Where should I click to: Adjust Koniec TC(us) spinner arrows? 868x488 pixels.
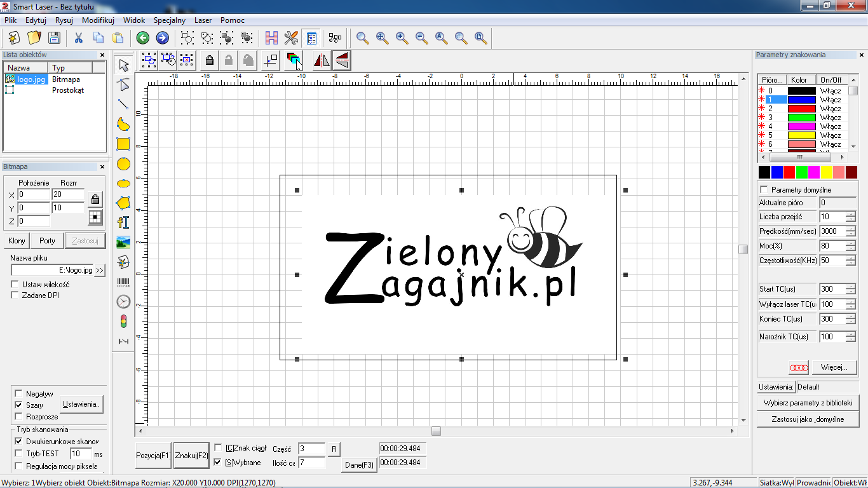pyautogui.click(x=851, y=319)
